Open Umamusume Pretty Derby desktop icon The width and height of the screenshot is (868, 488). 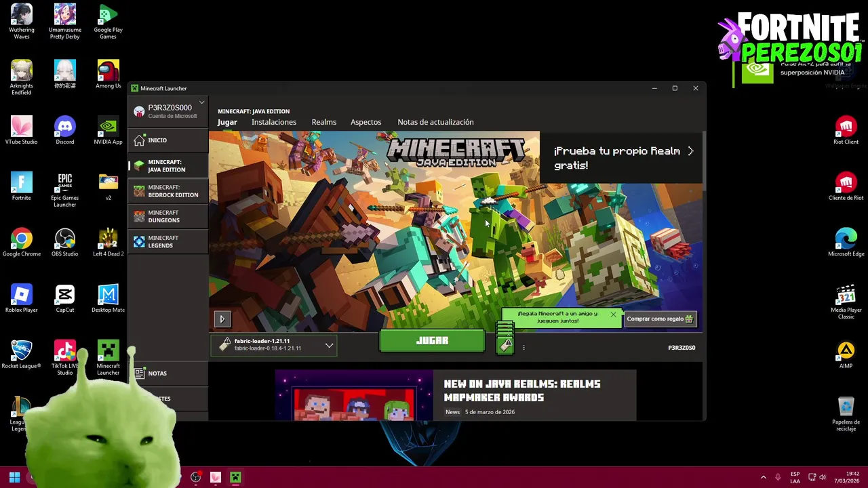65,22
